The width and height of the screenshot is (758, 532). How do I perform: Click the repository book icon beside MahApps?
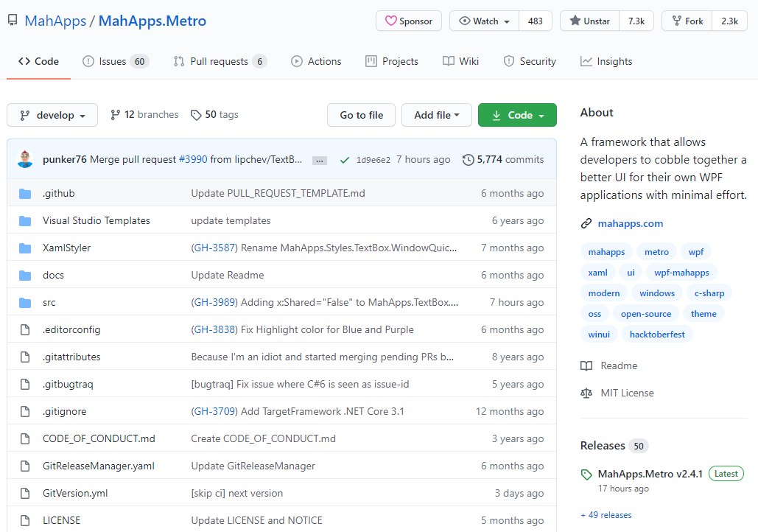[x=13, y=21]
